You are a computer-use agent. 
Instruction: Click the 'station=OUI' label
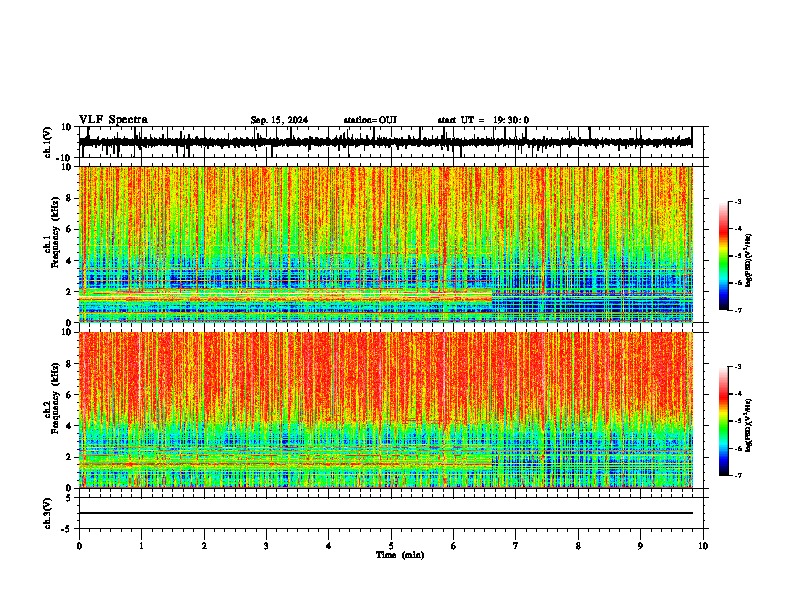coord(370,120)
